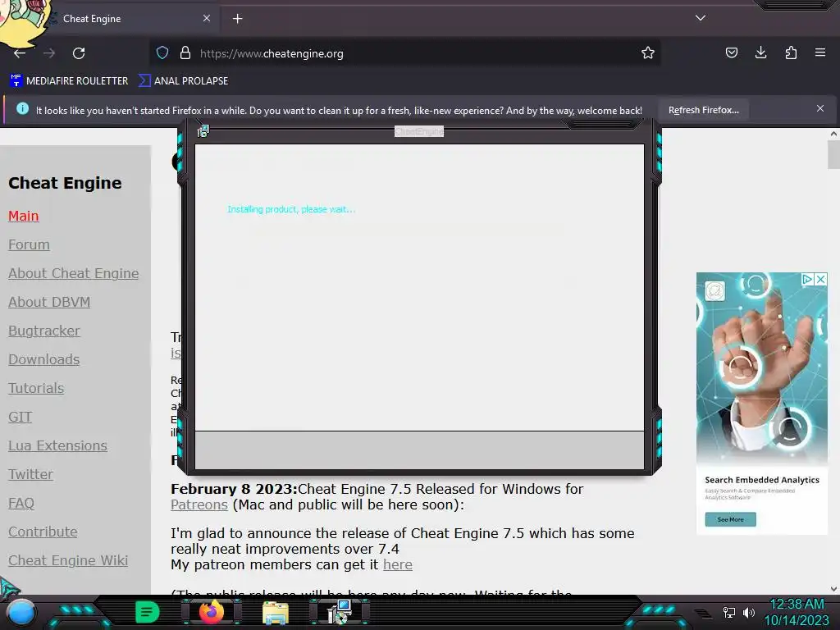This screenshot has height=630, width=840.
Task: Bookmark this page with the star icon
Action: coord(648,53)
